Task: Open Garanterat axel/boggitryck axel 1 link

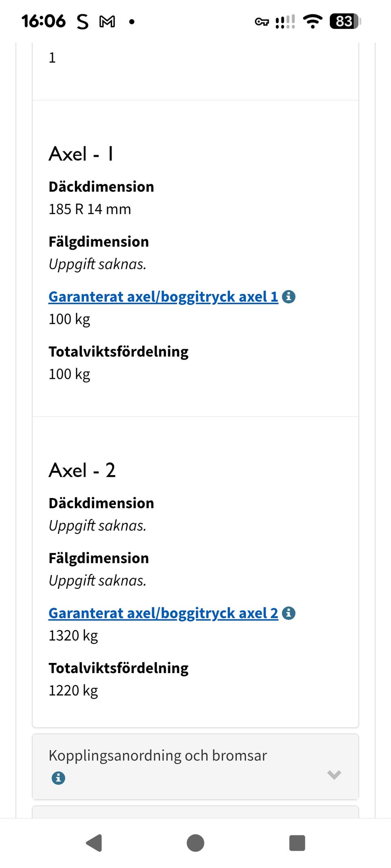Action: pyautogui.click(x=163, y=296)
